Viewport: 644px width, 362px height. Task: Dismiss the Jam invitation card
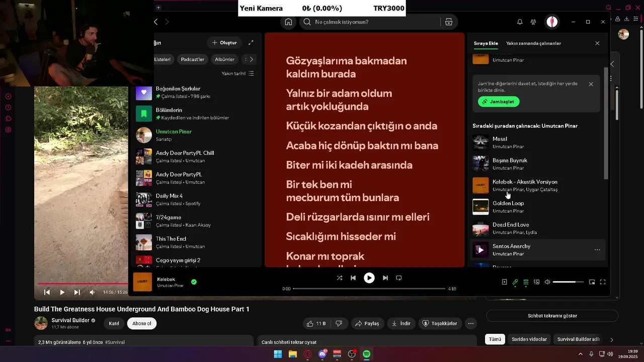pos(591,84)
